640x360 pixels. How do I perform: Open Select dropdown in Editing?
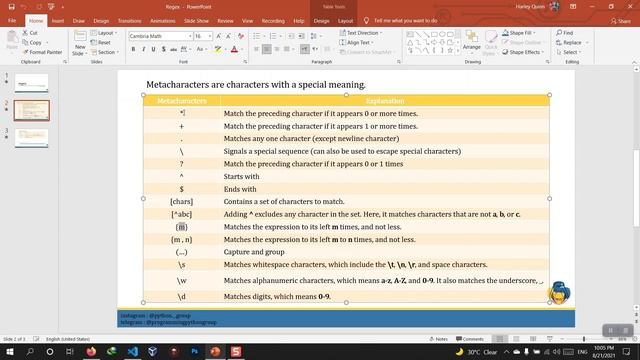(x=569, y=52)
